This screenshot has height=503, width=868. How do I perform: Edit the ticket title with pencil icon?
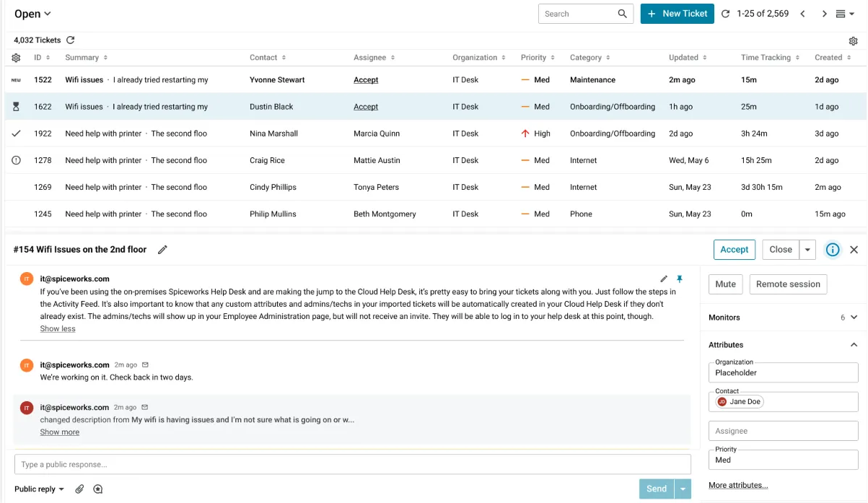click(x=162, y=250)
